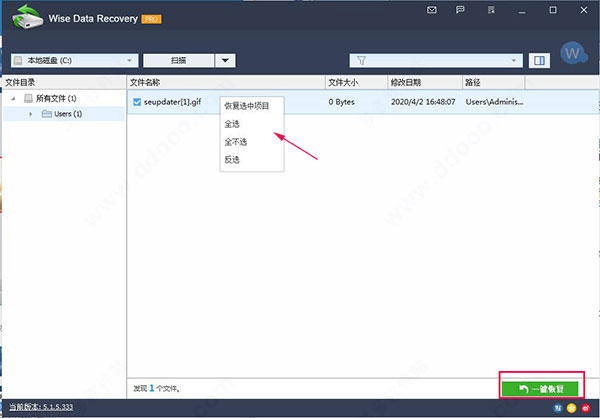This screenshot has width=600, height=418.
Task: Click the drive icon of 所有文件 (1)
Action: (x=28, y=98)
